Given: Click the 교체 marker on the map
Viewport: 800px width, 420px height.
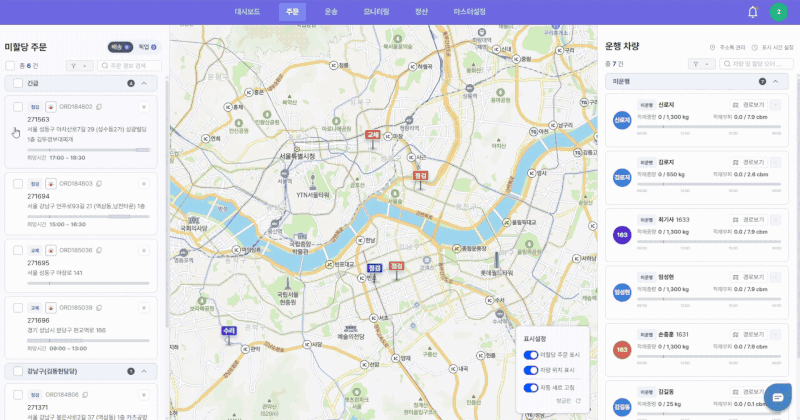Looking at the screenshot, I should (373, 134).
